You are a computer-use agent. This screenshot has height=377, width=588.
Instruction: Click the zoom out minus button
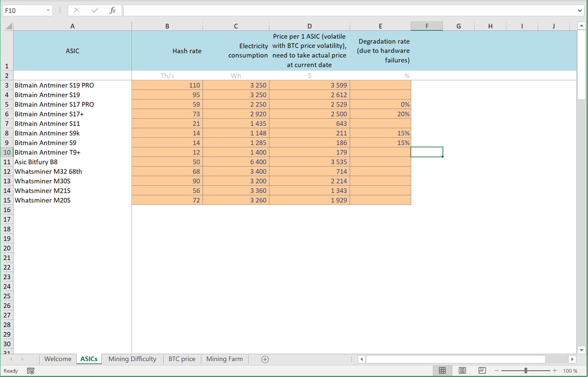coord(497,371)
